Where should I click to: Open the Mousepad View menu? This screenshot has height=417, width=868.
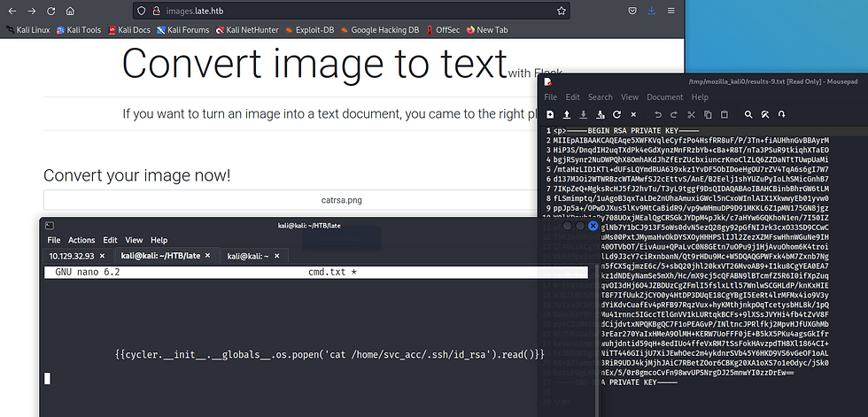click(x=630, y=97)
